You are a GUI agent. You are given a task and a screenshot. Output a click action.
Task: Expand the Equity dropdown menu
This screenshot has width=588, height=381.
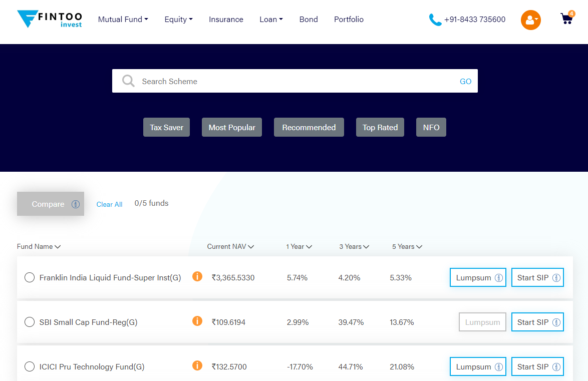click(178, 20)
